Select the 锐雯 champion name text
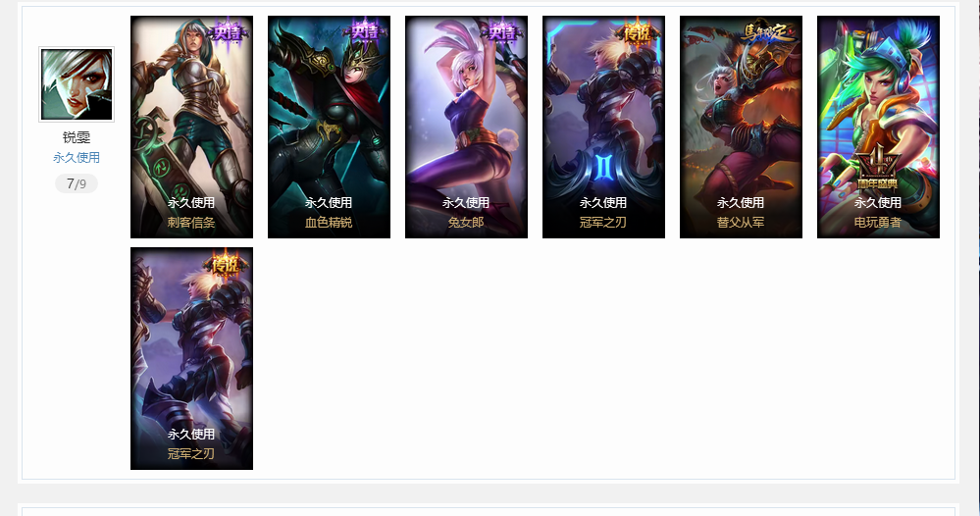980x516 pixels. pyautogui.click(x=77, y=137)
